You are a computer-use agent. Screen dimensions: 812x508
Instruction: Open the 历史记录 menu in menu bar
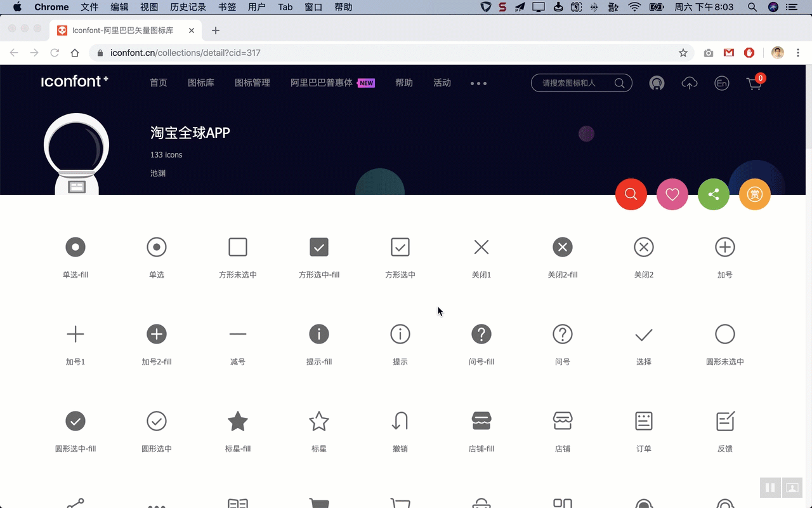188,7
